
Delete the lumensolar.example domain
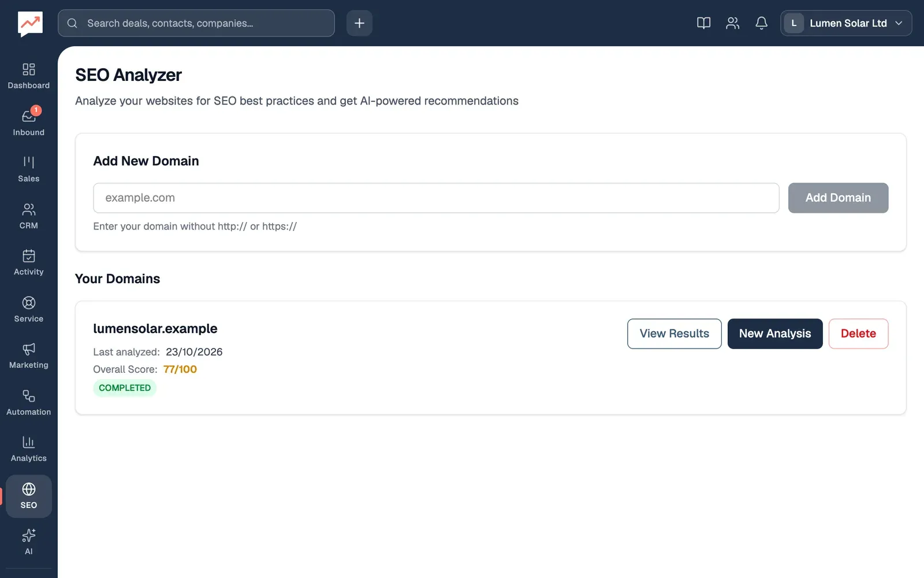point(858,334)
